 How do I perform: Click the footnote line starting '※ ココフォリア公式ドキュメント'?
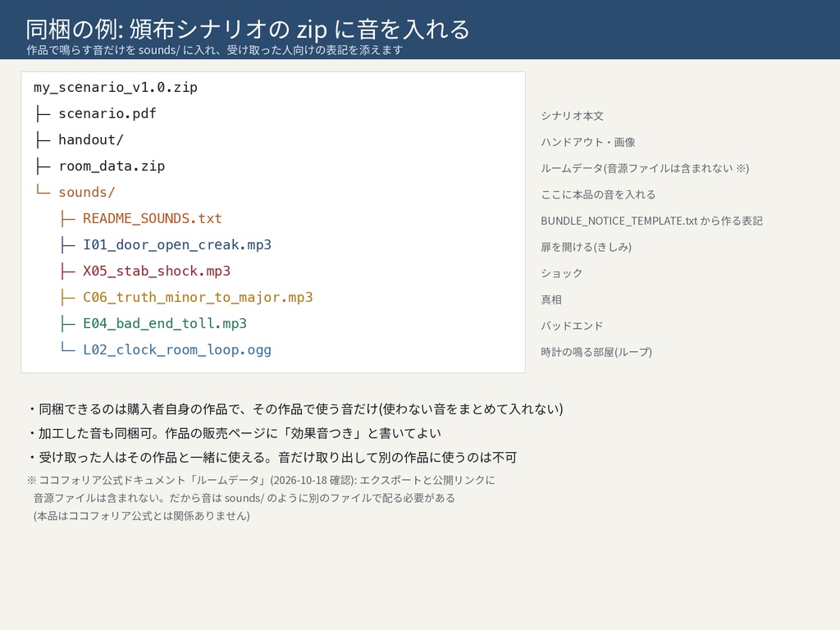coord(261,480)
